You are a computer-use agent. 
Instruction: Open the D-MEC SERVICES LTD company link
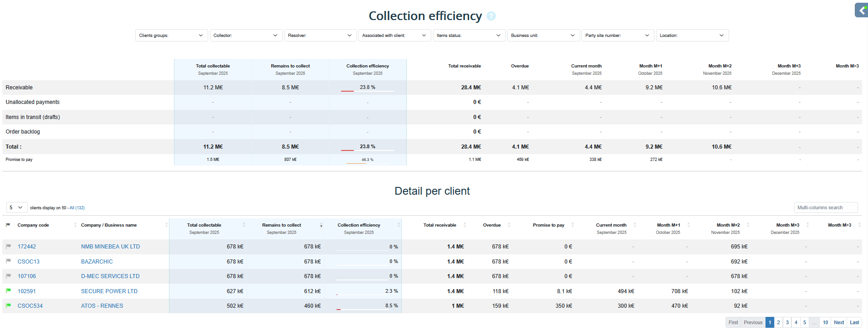click(110, 276)
